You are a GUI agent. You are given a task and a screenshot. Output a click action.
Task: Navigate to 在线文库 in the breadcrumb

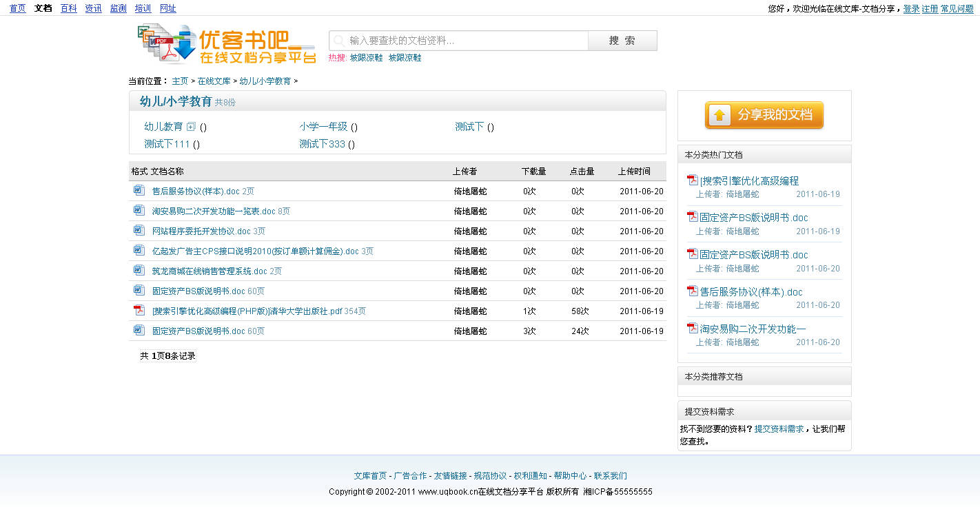pyautogui.click(x=214, y=81)
